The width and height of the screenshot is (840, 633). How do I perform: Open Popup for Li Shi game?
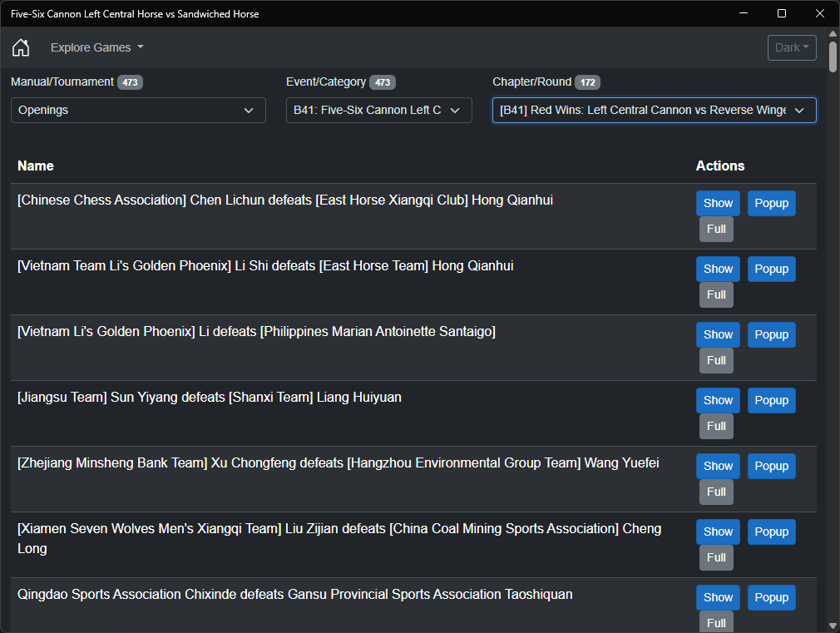click(771, 269)
